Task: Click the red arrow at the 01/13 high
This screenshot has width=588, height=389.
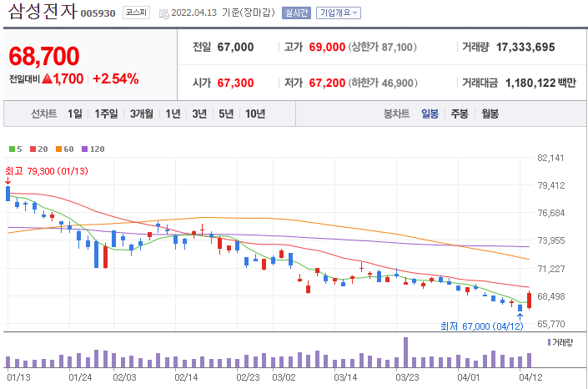Action: point(8,181)
